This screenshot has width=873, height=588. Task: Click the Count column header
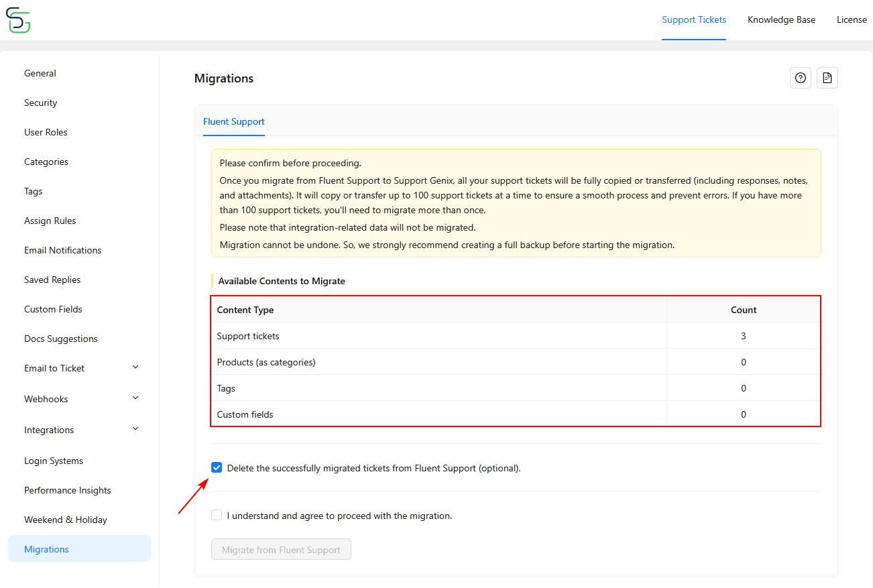click(x=744, y=310)
